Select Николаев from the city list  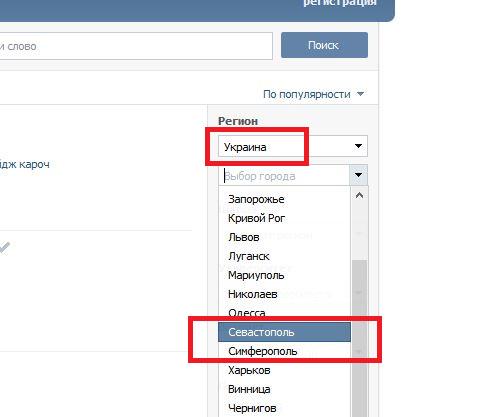[x=284, y=294]
